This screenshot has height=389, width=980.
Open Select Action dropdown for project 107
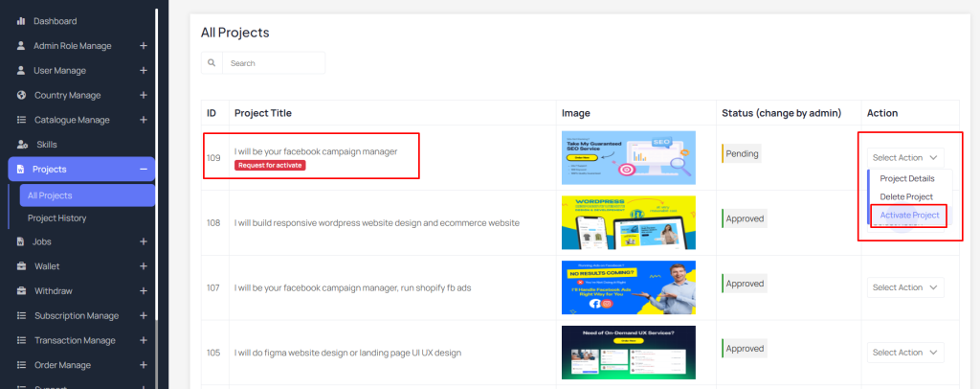click(905, 287)
